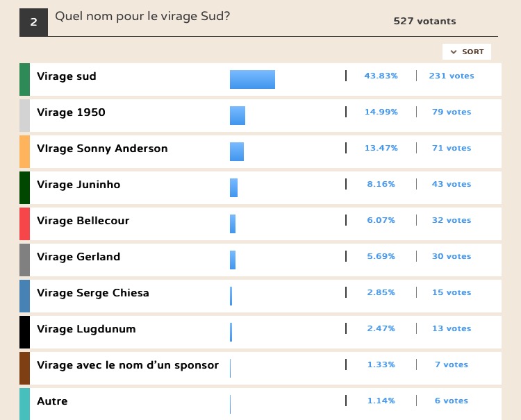Image resolution: width=521 pixels, height=420 pixels.
Task: Click the 231 votes count
Action: 452,76
